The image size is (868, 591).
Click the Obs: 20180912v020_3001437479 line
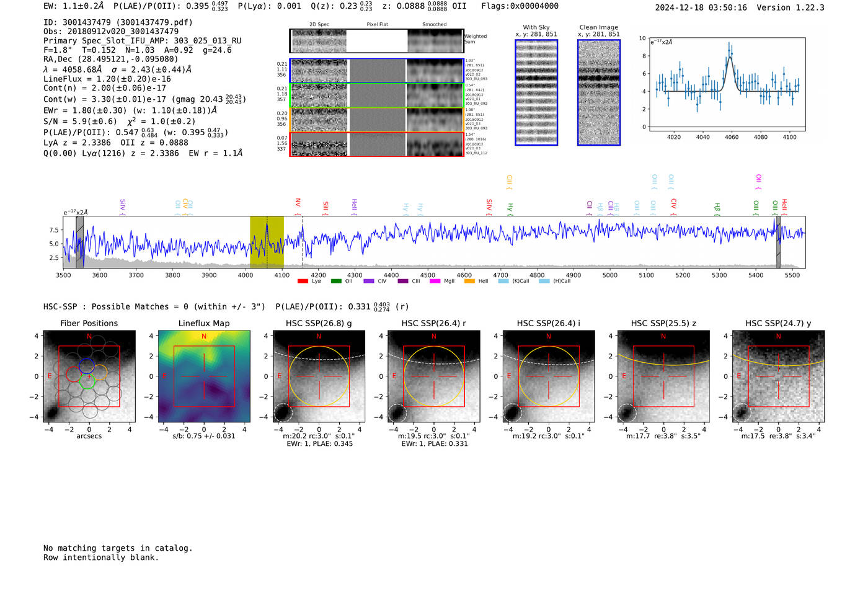tap(111, 32)
